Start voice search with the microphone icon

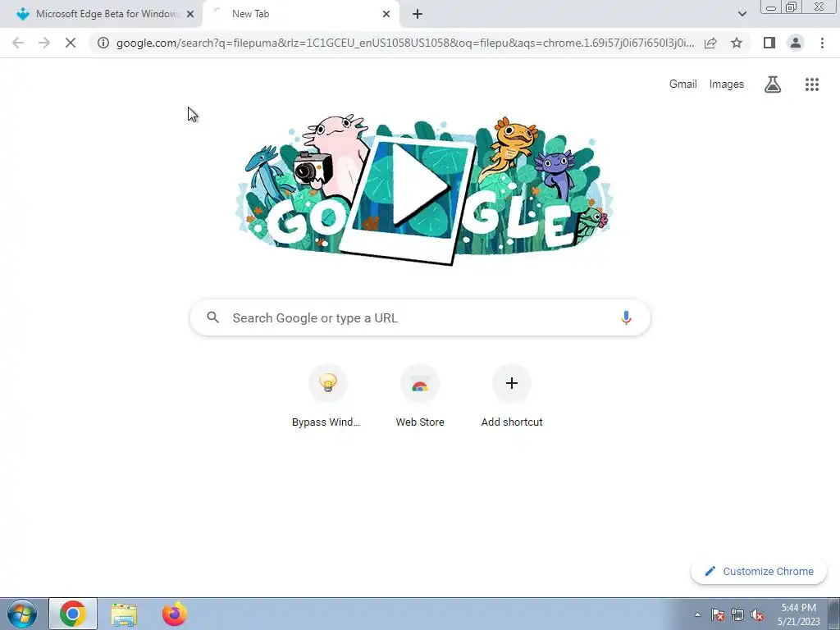pos(626,317)
